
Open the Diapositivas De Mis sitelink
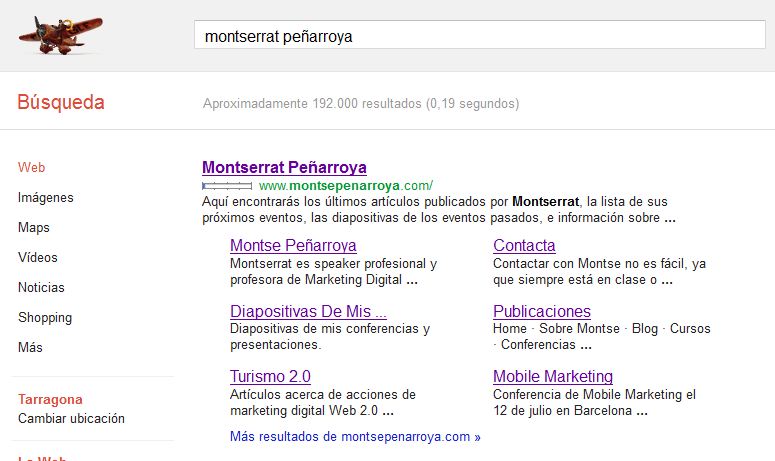click(308, 311)
